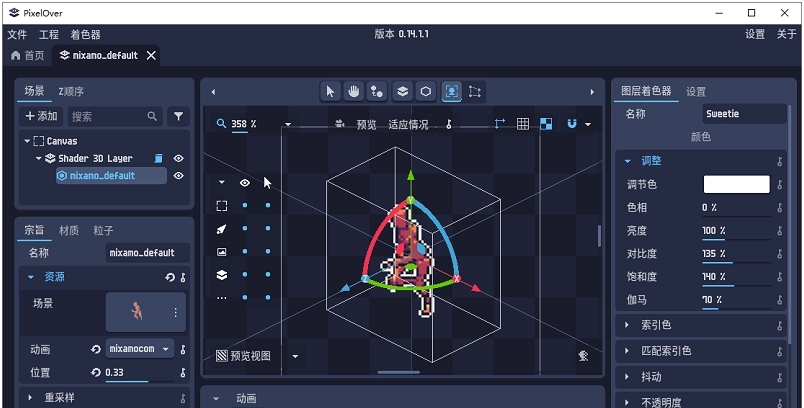Toggle the checkerboard background icon

tap(546, 124)
